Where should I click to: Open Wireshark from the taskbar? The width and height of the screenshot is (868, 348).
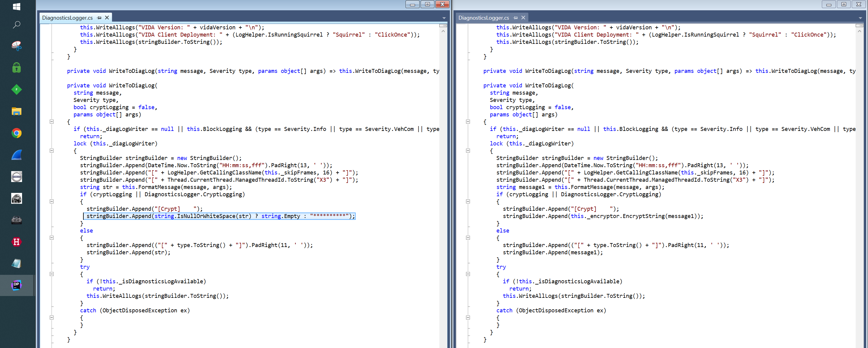pyautogui.click(x=16, y=155)
